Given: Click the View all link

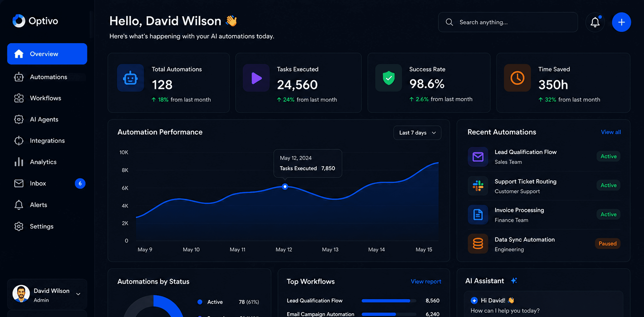Looking at the screenshot, I should [x=611, y=132].
